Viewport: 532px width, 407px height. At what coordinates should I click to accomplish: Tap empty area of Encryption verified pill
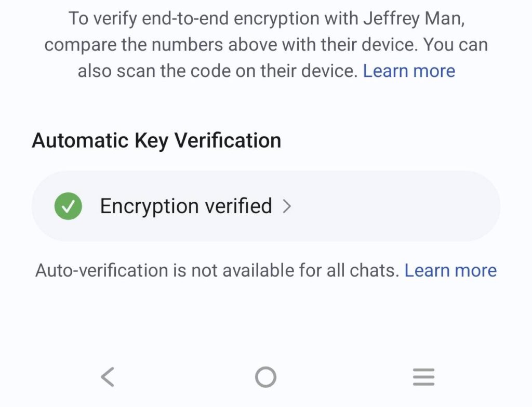394,206
